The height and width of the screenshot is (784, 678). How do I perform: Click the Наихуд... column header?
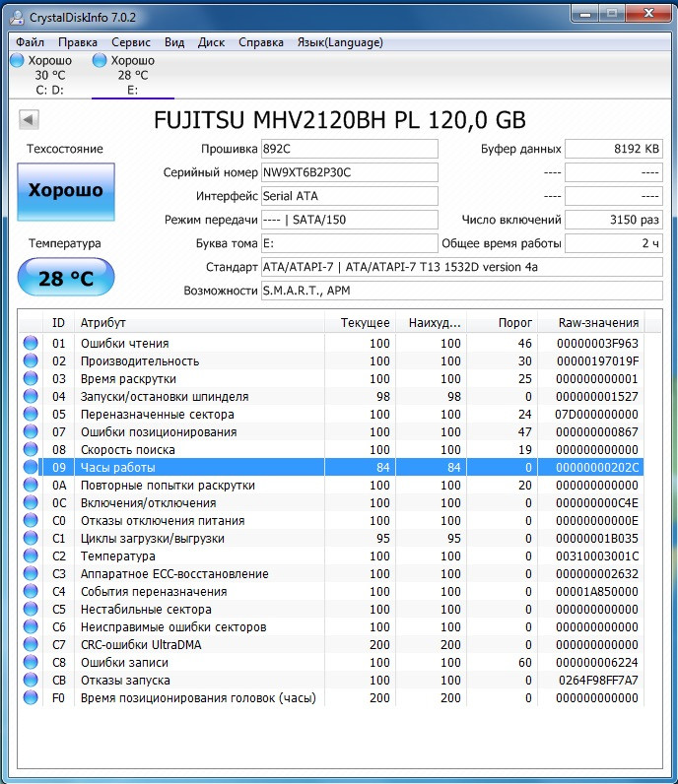coord(431,323)
